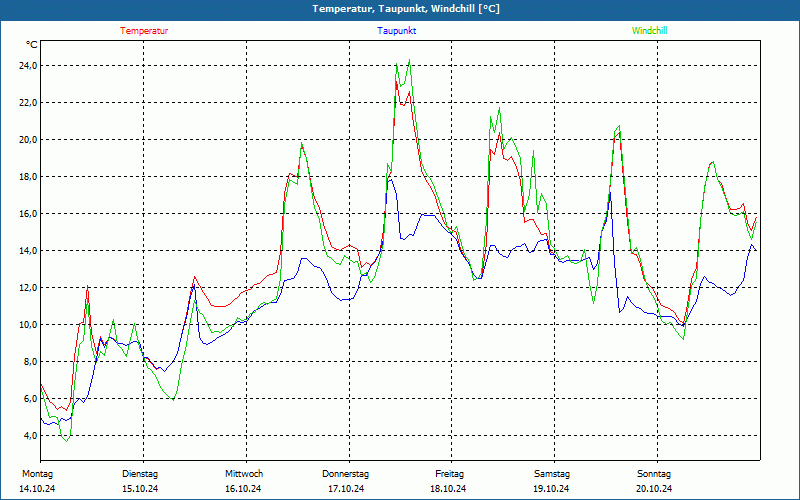Image resolution: width=800 pixels, height=500 pixels.
Task: Click the blue Taupunkt legend label
Action: [396, 31]
